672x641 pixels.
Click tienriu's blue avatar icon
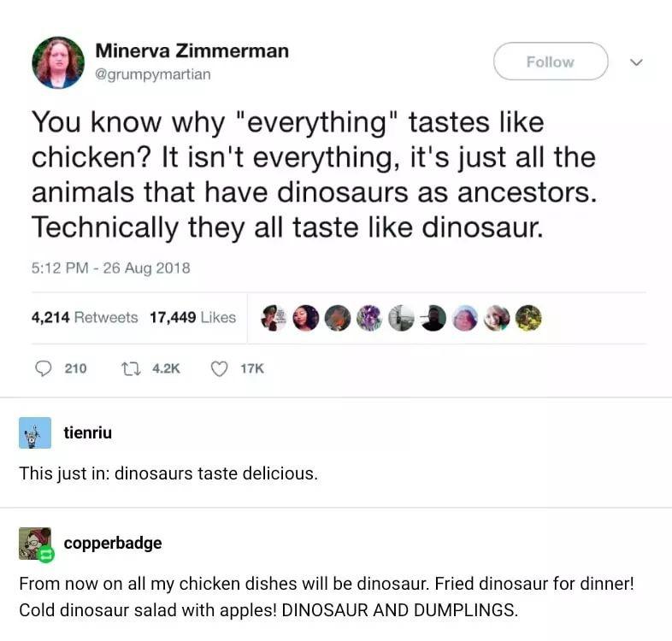[x=35, y=432]
